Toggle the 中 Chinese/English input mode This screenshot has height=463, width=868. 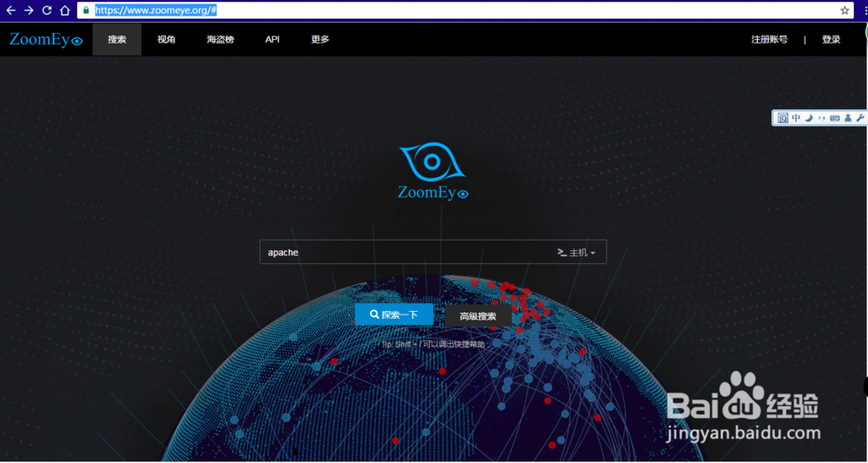796,118
